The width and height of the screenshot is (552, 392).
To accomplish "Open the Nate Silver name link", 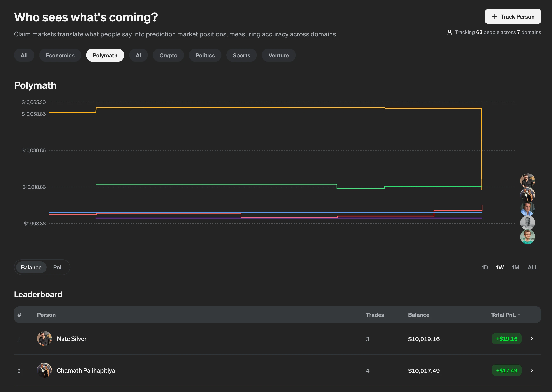I will click(x=71, y=339).
